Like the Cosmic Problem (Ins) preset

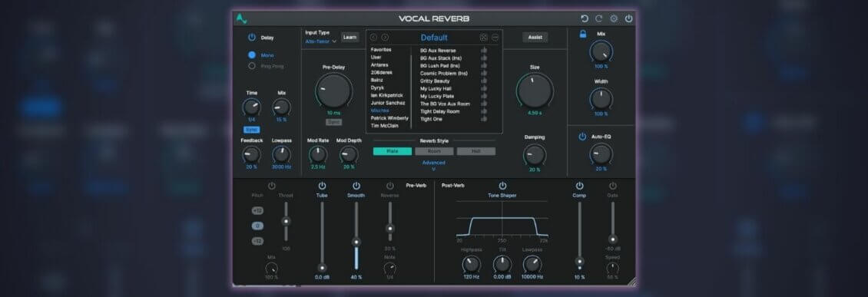[484, 73]
